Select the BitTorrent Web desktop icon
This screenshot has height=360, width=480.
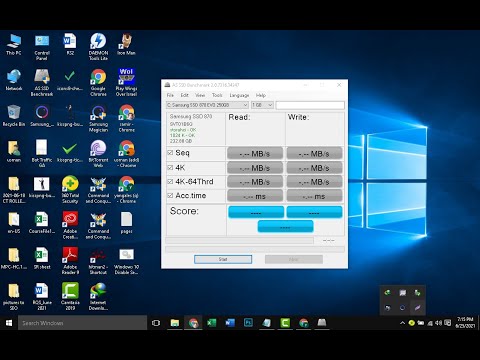pyautogui.click(x=98, y=154)
